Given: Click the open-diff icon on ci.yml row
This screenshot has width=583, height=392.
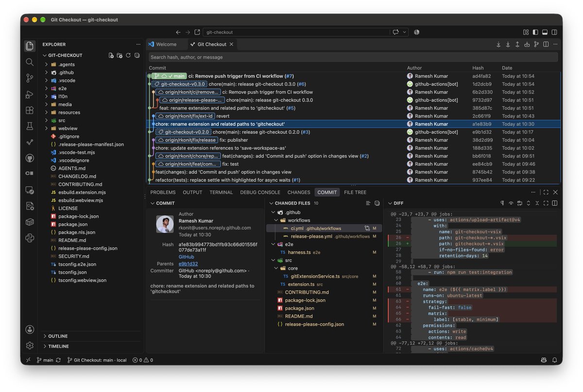Looking at the screenshot, I should pos(367,228).
